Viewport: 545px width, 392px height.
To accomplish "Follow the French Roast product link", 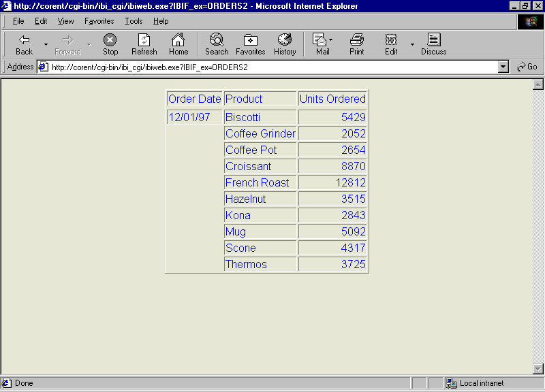I will tap(257, 182).
